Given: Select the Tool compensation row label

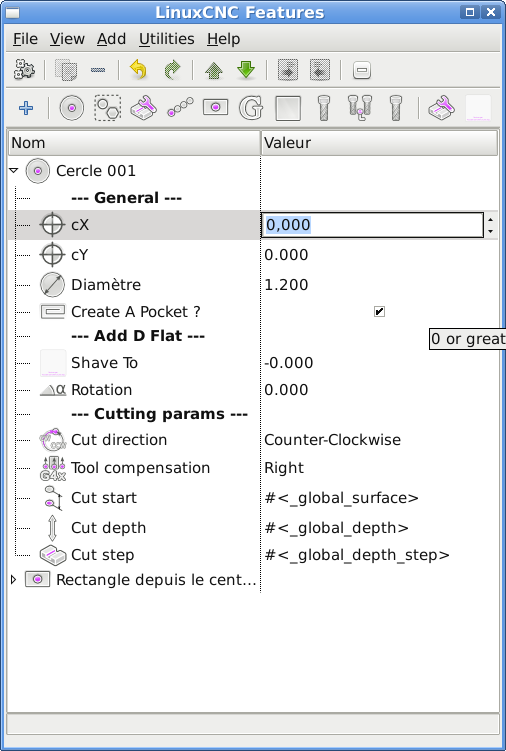Looking at the screenshot, I should [140, 467].
